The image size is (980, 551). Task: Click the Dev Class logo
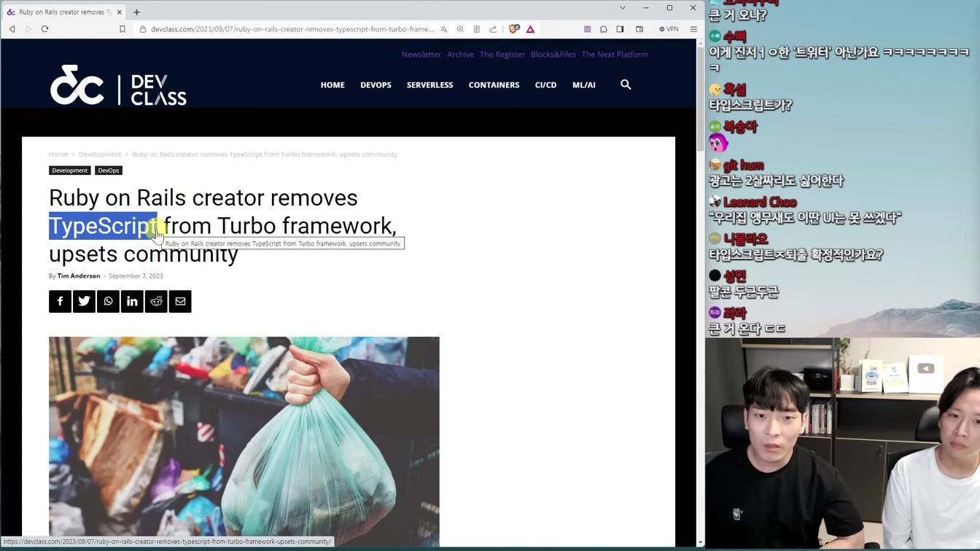tap(118, 85)
